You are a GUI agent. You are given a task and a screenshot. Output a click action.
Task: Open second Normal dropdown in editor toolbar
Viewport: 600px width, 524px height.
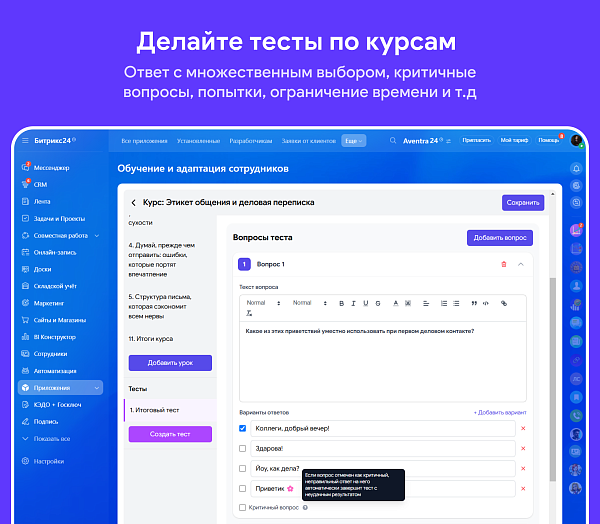point(310,303)
